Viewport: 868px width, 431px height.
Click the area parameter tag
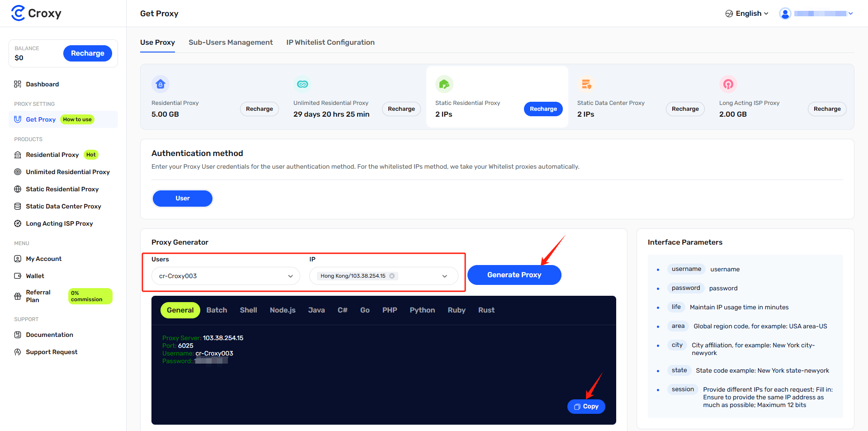678,326
